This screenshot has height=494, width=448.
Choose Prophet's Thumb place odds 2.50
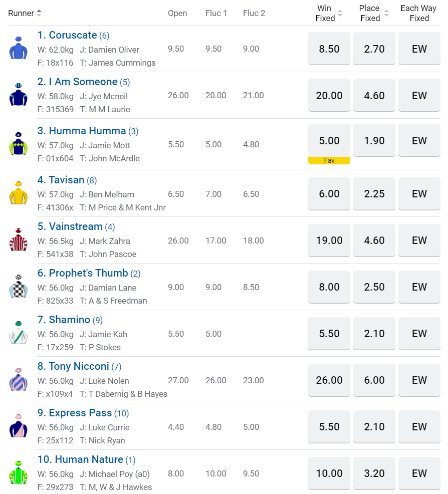tap(374, 287)
